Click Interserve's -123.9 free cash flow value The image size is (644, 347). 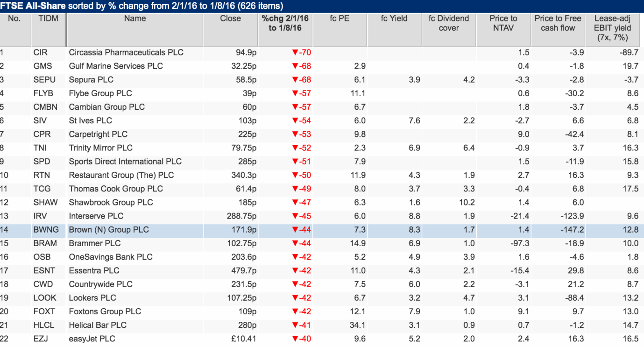(572, 216)
